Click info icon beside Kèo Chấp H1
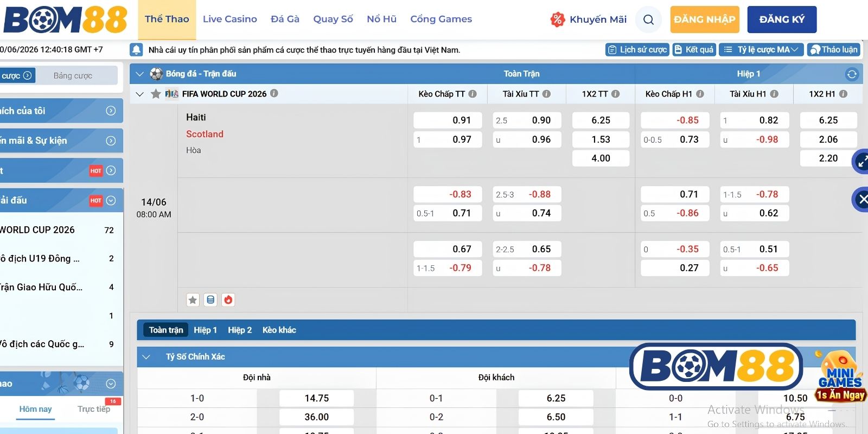868x434 pixels. [700, 94]
